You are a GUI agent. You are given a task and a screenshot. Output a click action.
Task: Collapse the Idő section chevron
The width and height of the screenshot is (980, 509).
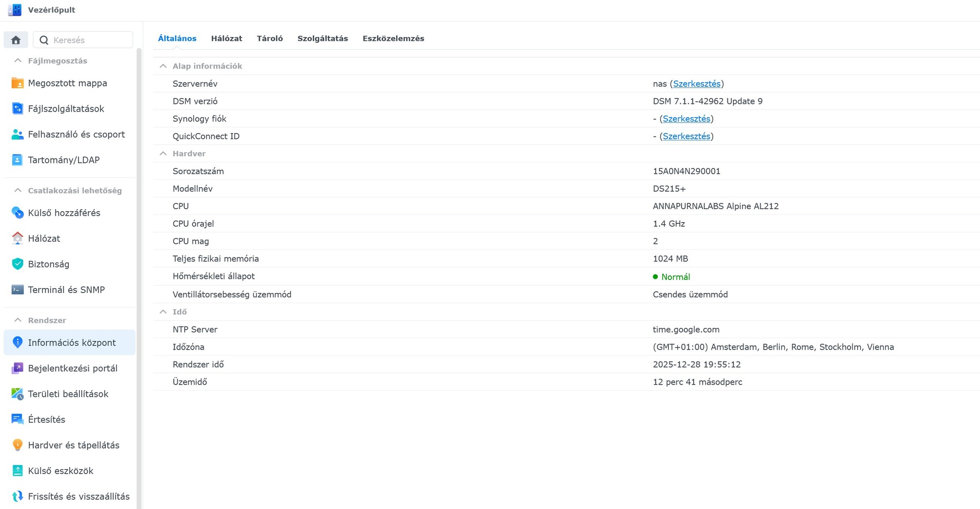163,312
